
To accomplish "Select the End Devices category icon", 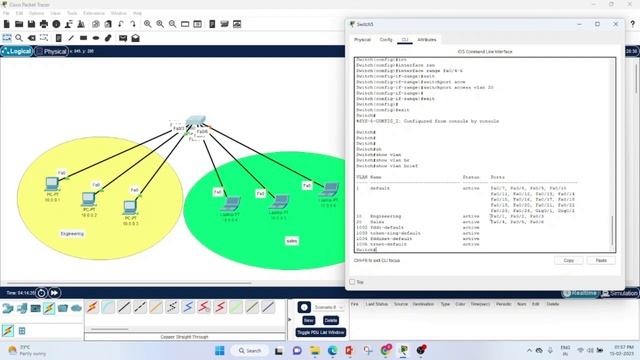I will tap(22, 308).
